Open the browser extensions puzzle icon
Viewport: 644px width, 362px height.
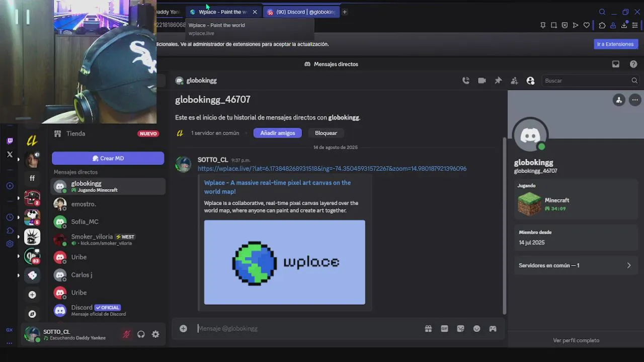coord(602,25)
